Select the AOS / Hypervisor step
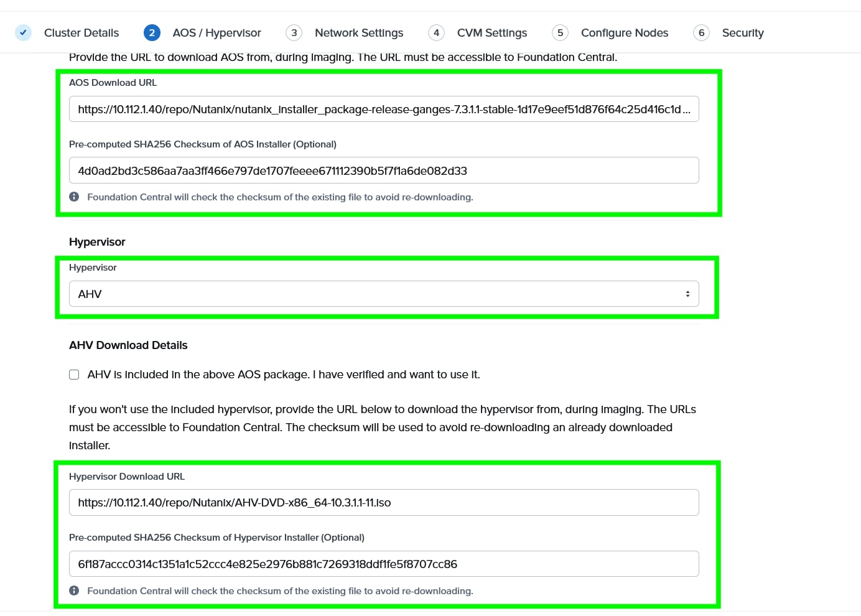This screenshot has width=861, height=616. pos(217,33)
